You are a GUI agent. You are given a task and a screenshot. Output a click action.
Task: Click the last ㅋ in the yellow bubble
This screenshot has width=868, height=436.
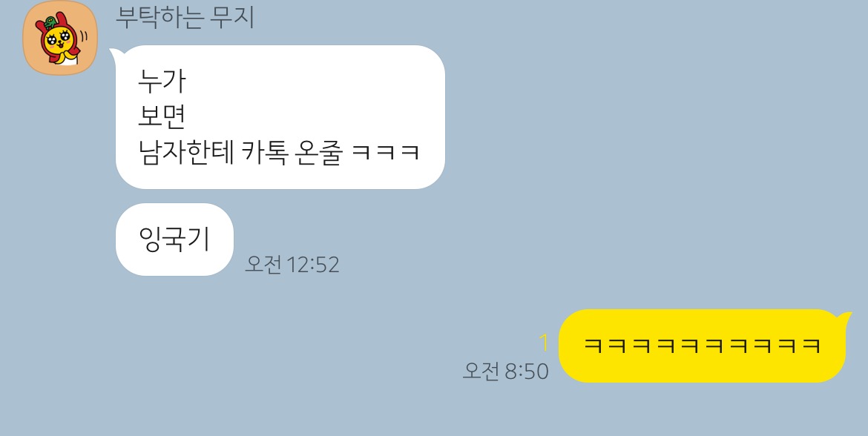(811, 346)
